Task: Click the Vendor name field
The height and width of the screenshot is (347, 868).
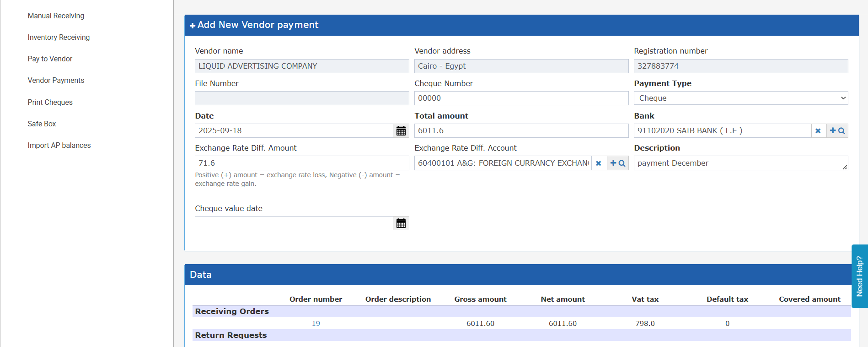Action: [x=302, y=66]
